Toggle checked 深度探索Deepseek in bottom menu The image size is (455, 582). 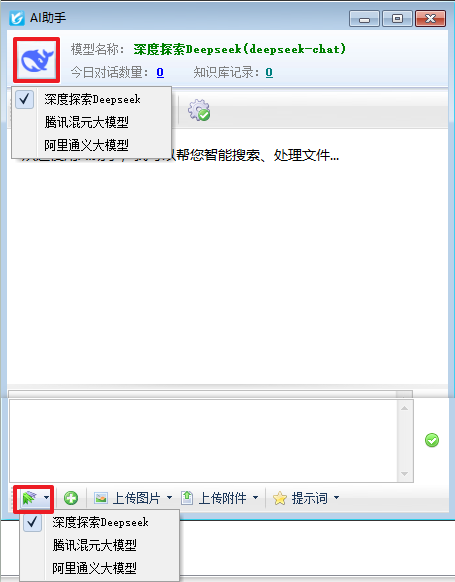click(x=99, y=522)
